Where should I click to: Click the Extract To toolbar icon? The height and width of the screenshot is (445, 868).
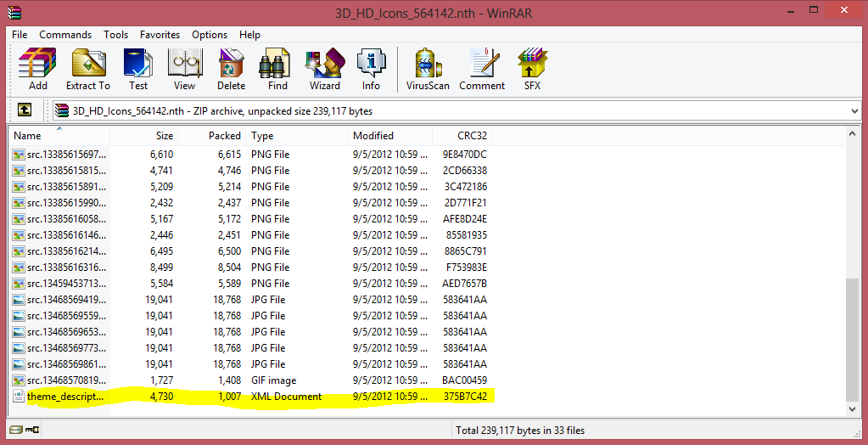pyautogui.click(x=88, y=70)
